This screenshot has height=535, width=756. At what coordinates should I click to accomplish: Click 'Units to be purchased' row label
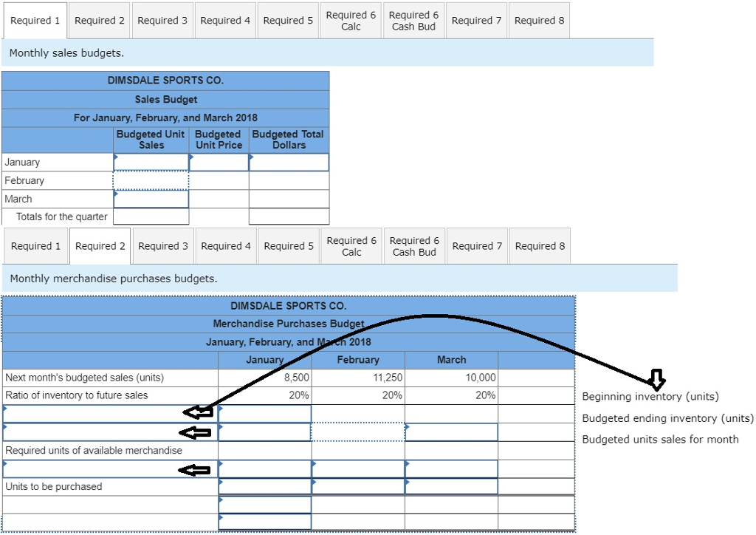point(53,486)
